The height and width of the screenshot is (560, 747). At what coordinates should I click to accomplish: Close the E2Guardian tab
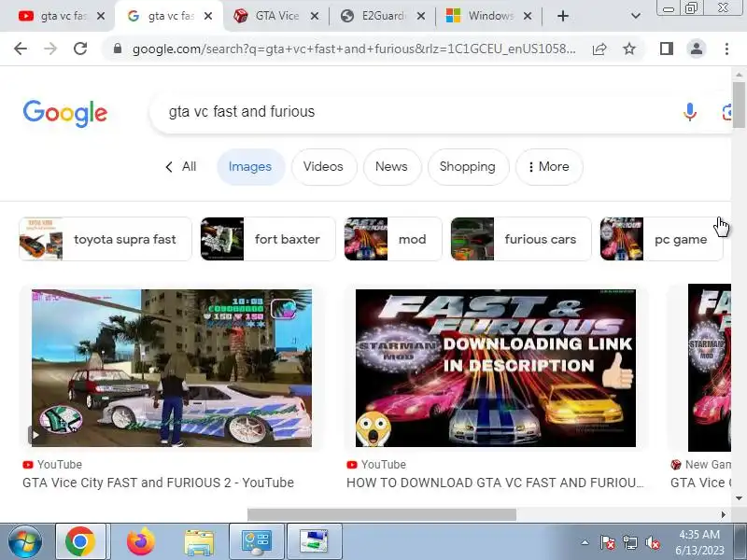[421, 16]
